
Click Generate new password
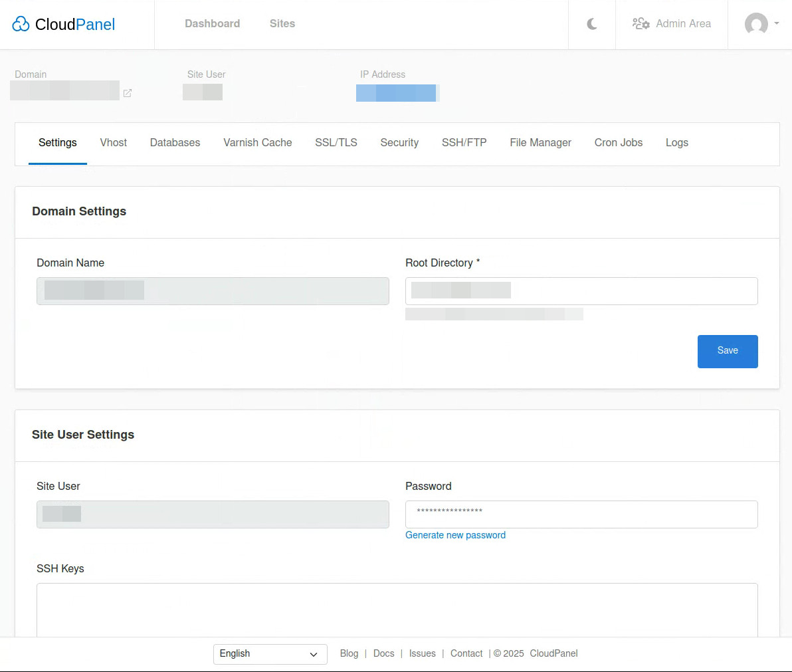pyautogui.click(x=455, y=535)
